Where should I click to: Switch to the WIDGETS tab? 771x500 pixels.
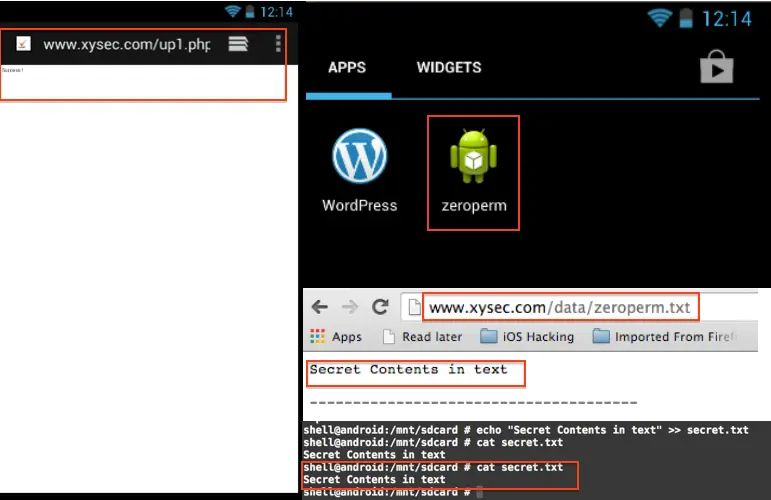[449, 67]
